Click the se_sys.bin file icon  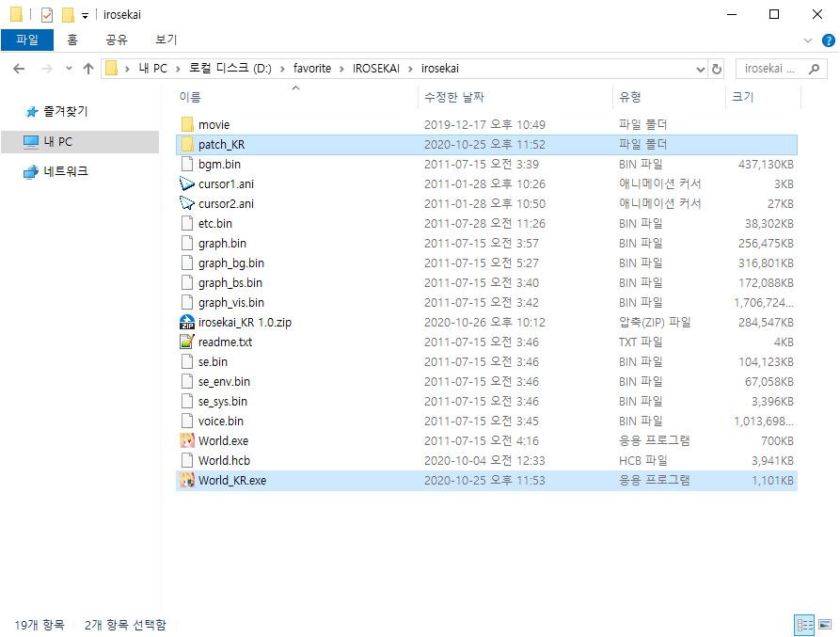point(187,401)
